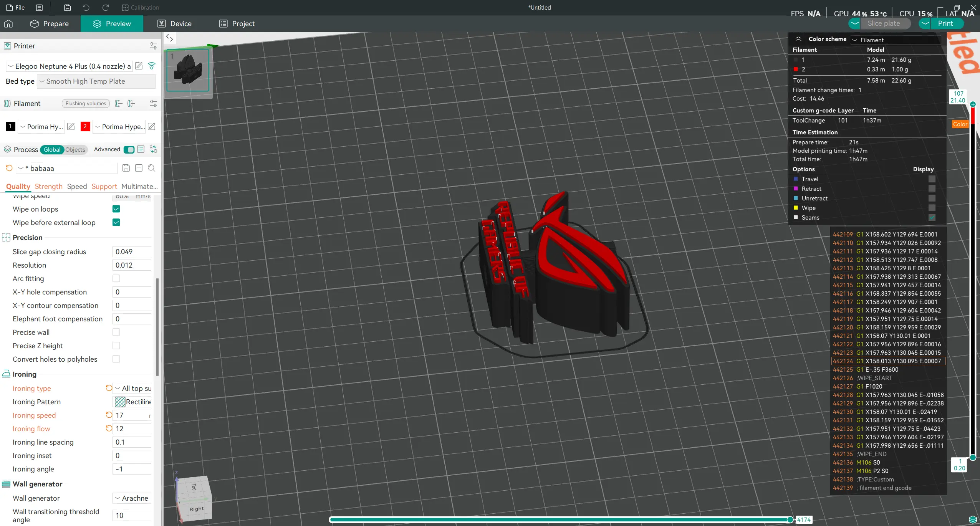Show Travel moves in display options
Screen dimensions: 980x526
pos(932,179)
